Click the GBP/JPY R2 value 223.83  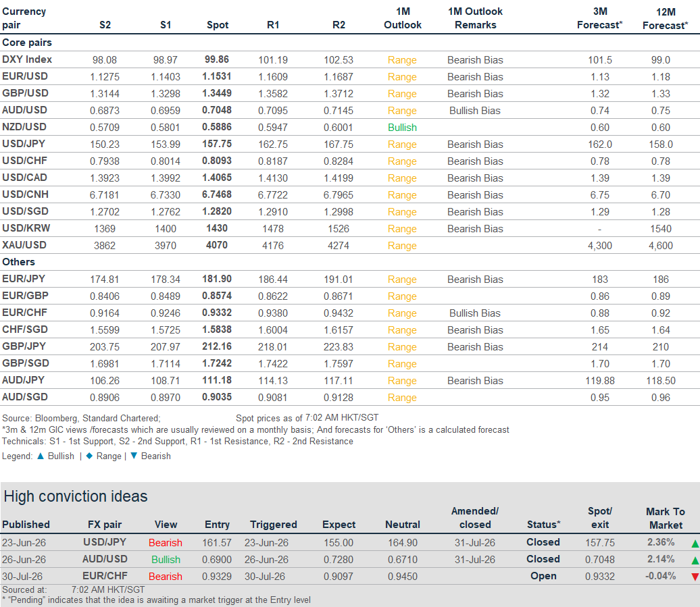(339, 347)
